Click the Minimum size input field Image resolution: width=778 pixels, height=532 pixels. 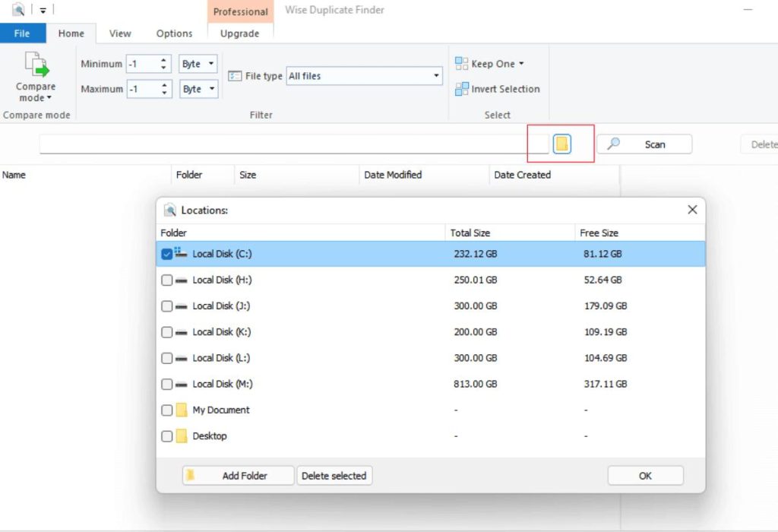144,64
